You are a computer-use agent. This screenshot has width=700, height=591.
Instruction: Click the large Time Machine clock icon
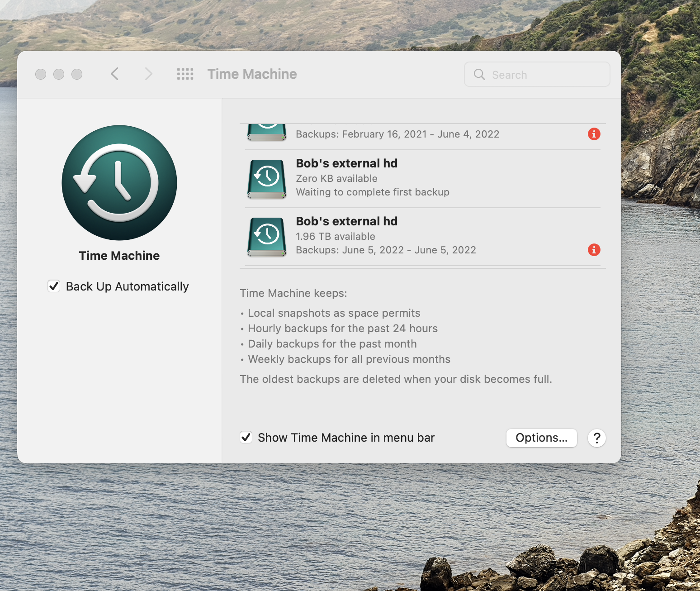[119, 183]
